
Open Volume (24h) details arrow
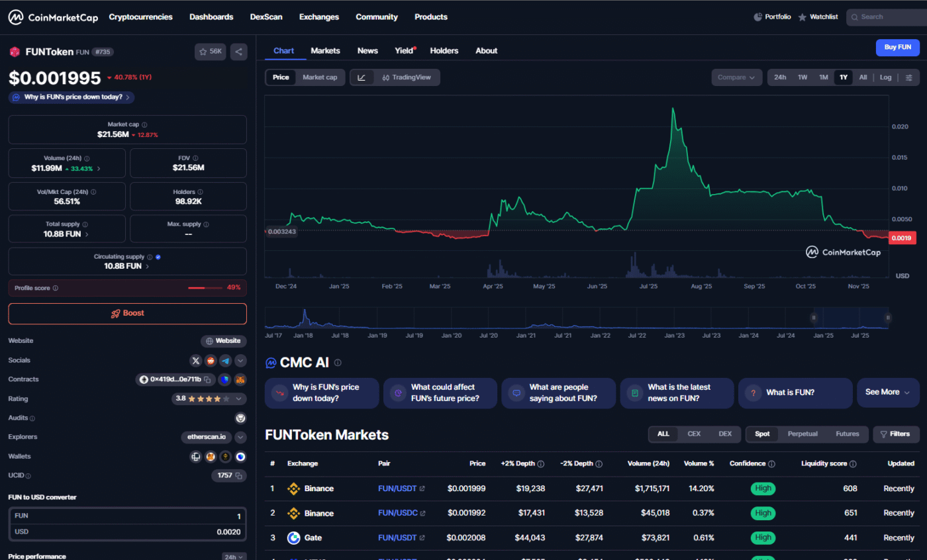(99, 169)
